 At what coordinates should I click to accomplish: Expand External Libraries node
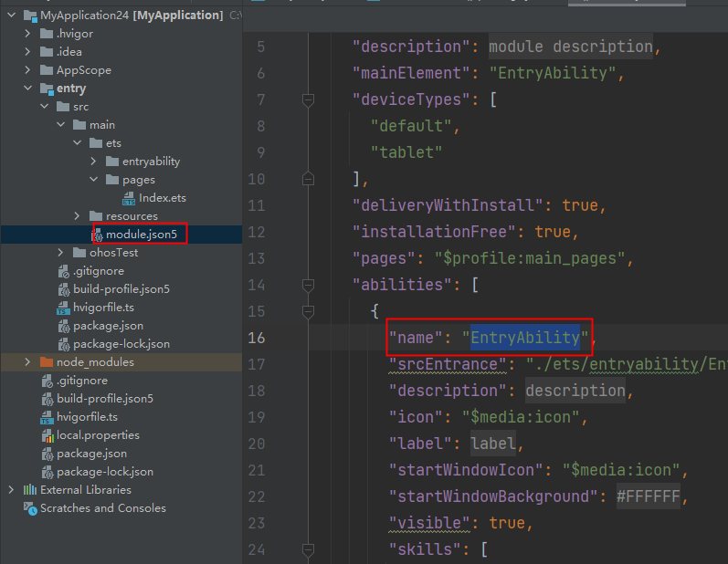[x=11, y=490]
